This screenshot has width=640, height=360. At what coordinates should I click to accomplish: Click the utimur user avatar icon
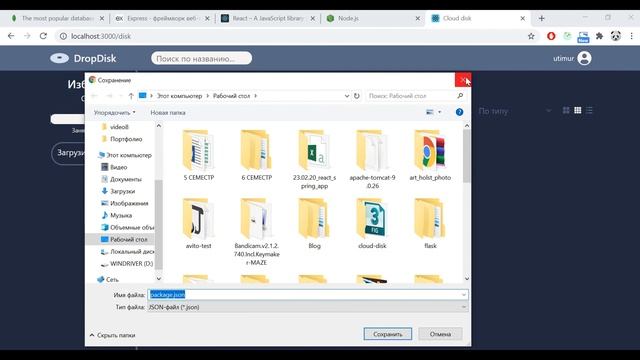click(x=584, y=58)
